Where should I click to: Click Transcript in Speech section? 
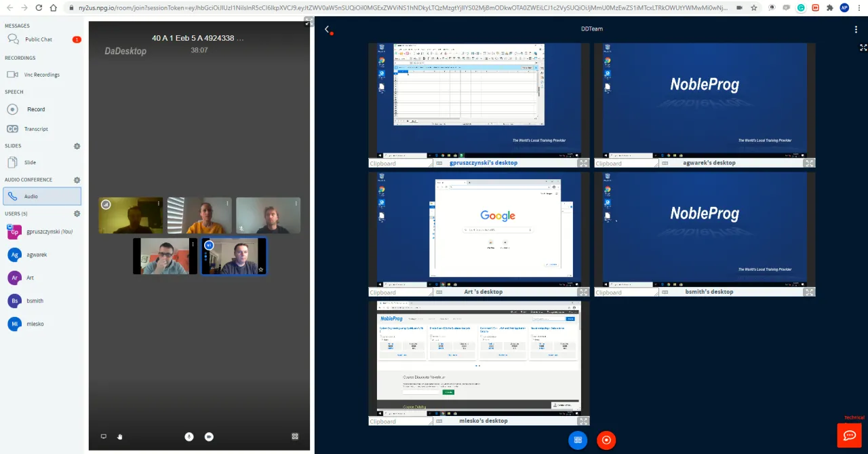[x=36, y=129]
